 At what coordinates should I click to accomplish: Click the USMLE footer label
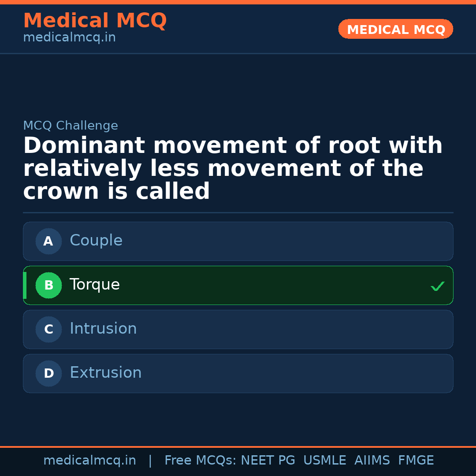pyautogui.click(x=325, y=460)
